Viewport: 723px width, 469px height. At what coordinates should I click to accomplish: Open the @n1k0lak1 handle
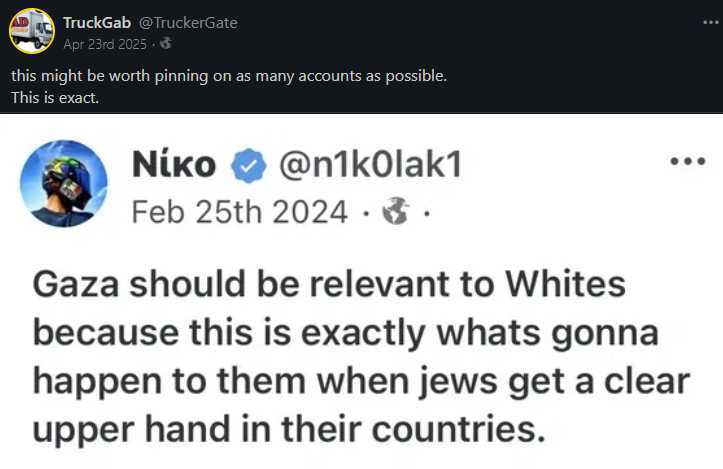[x=370, y=165]
